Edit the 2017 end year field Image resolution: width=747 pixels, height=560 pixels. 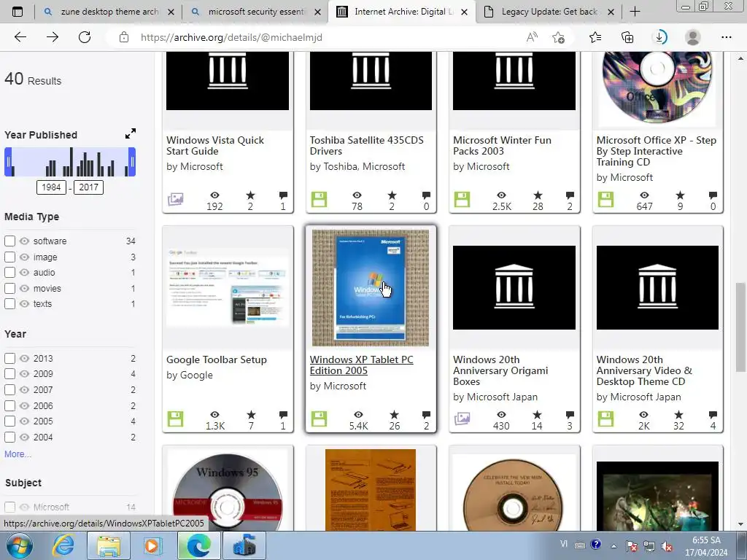88,187
